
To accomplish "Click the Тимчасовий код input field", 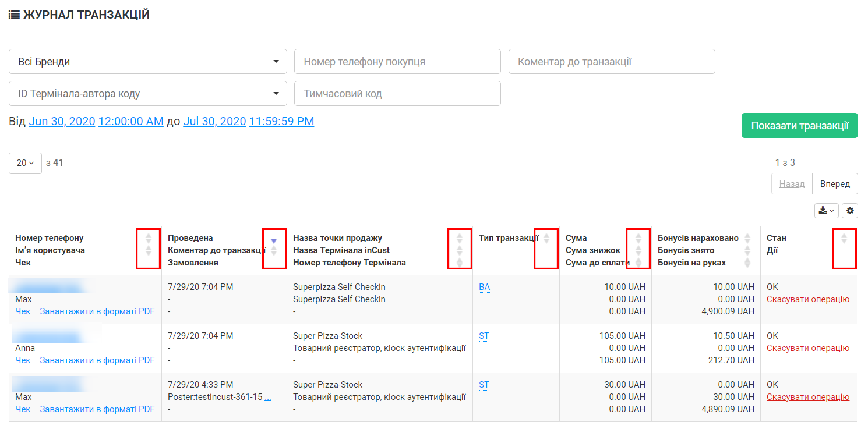I will tap(397, 94).
